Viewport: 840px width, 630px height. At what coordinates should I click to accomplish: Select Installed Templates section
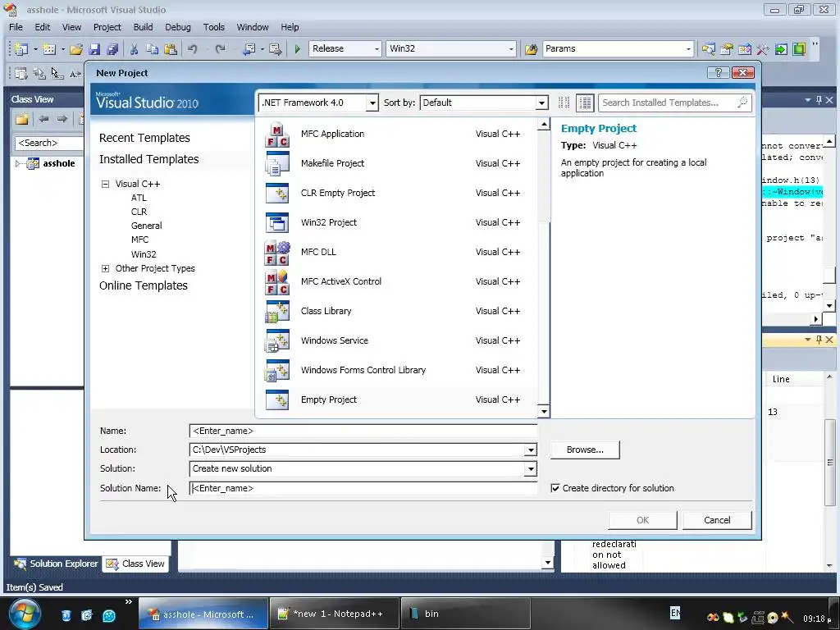pos(149,159)
